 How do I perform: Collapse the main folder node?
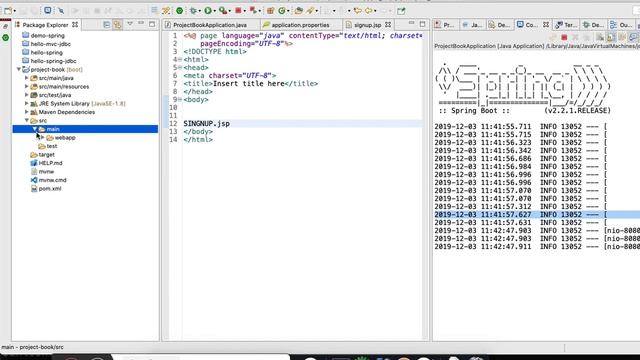pyautogui.click(x=35, y=129)
